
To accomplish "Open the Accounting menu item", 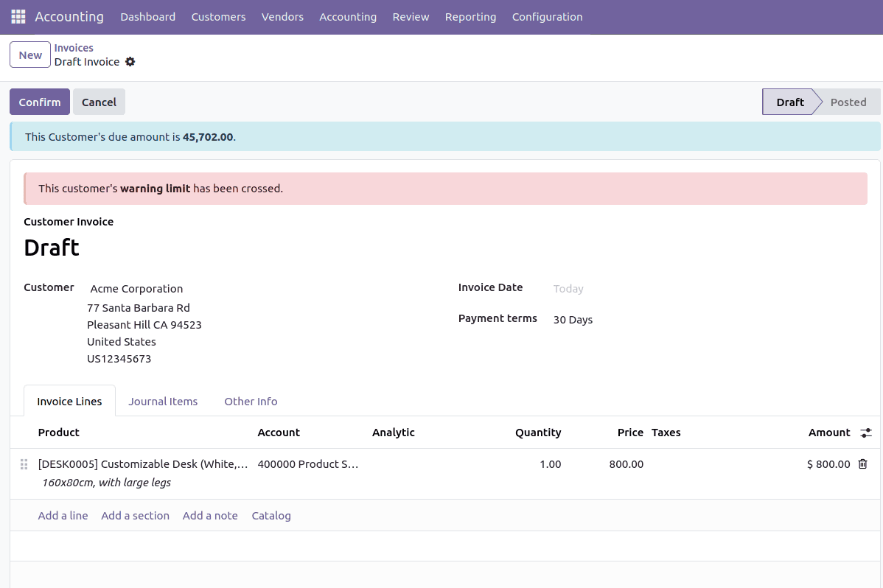I will [x=348, y=17].
